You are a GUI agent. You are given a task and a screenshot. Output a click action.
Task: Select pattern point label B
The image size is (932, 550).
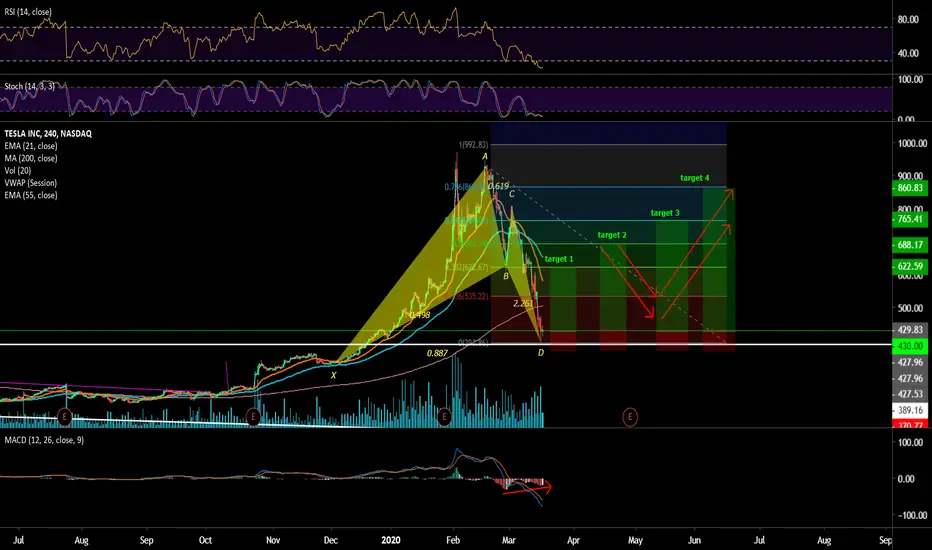point(506,276)
